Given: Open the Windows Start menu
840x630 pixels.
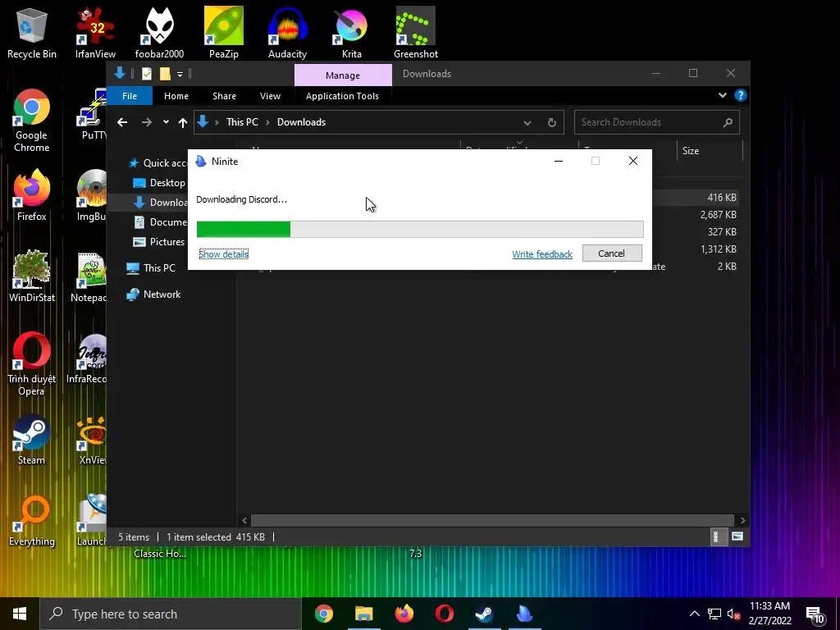Looking at the screenshot, I should pos(20,614).
